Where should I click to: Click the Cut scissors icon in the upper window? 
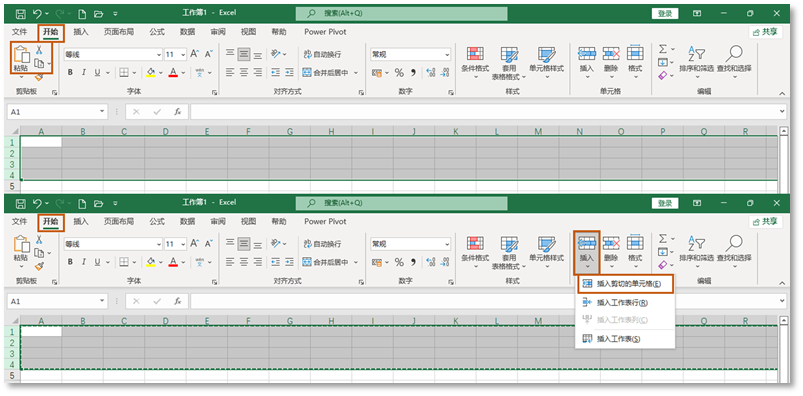point(39,50)
